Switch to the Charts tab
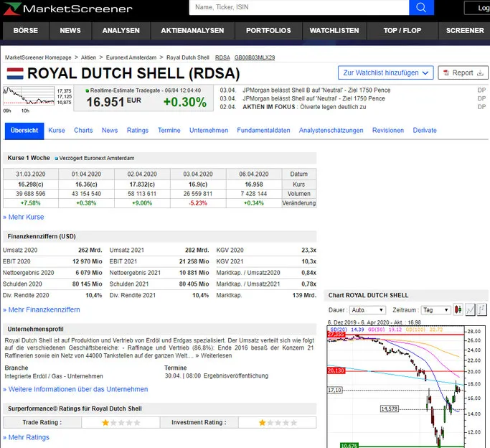The height and width of the screenshot is (448, 490). coord(83,131)
